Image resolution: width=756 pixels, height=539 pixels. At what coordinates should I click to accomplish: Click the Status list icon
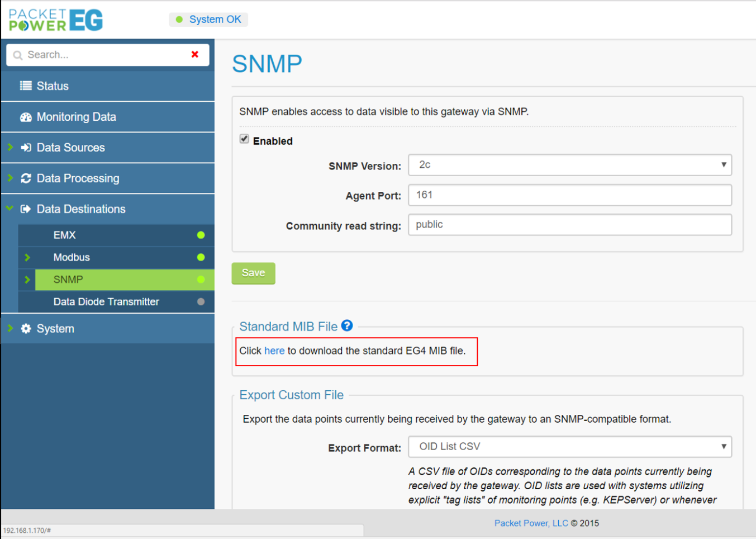[x=26, y=86]
